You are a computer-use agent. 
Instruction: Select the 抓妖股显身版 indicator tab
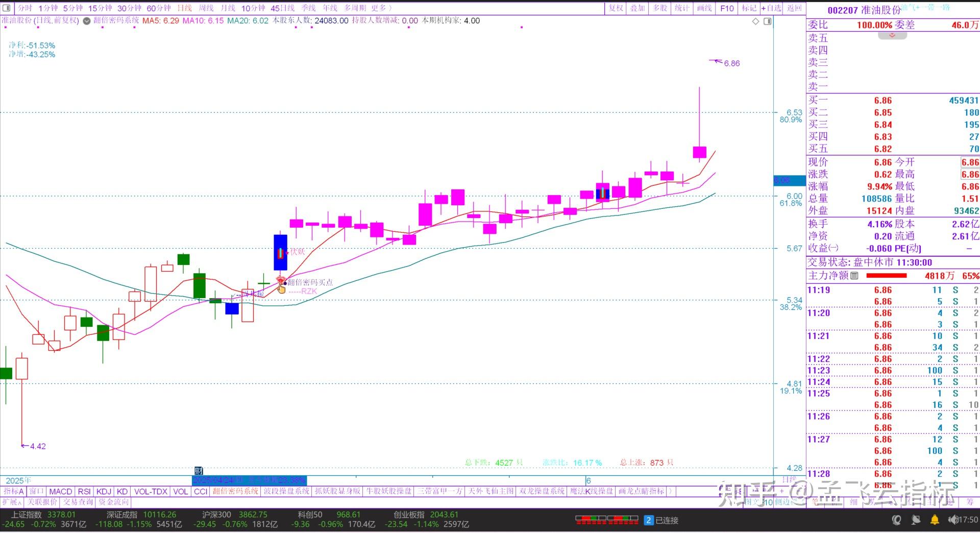[337, 491]
